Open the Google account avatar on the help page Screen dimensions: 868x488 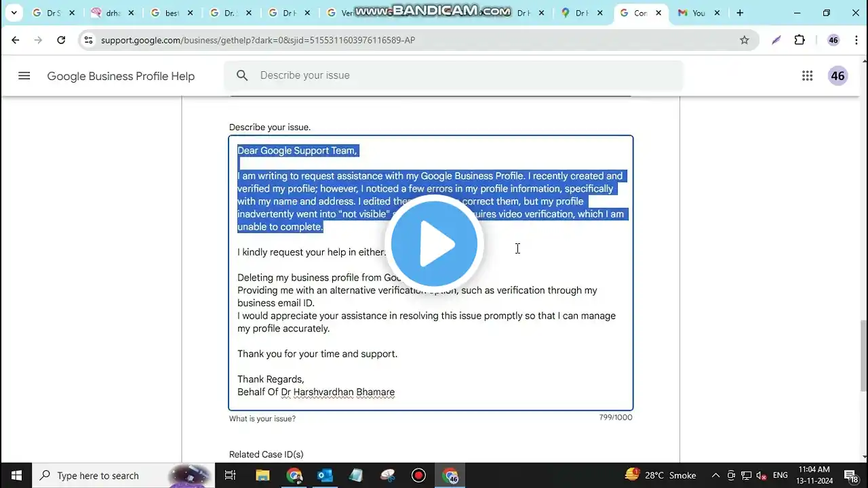(838, 76)
